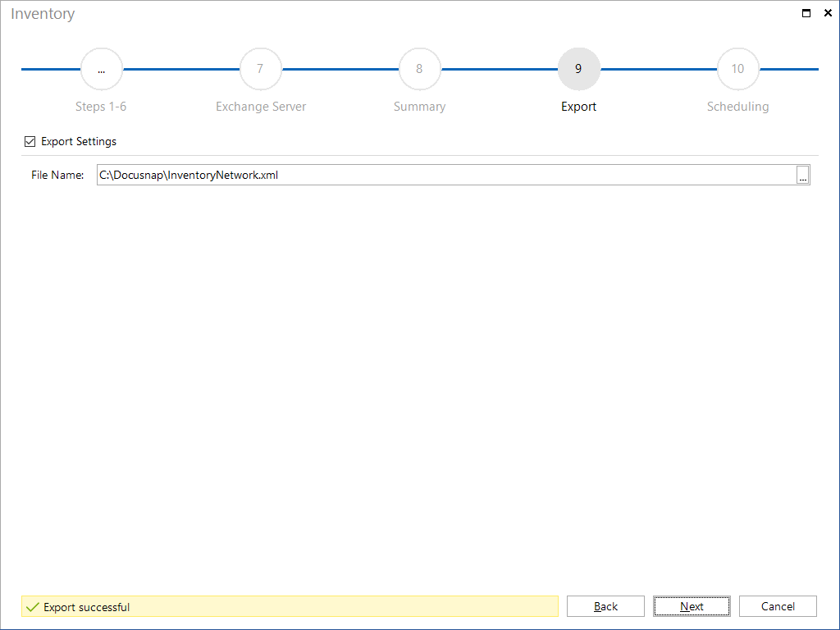Close the Inventory window
Viewport: 840px width, 630px height.
click(x=827, y=13)
